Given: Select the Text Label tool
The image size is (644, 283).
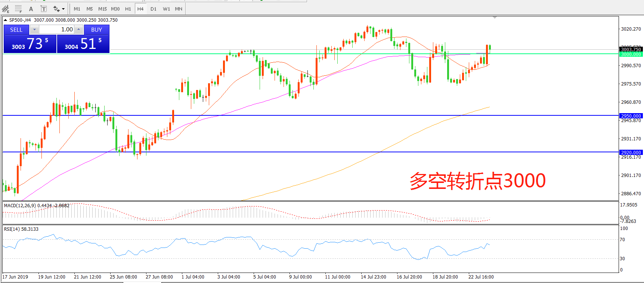Looking at the screenshot, I should (43, 9).
